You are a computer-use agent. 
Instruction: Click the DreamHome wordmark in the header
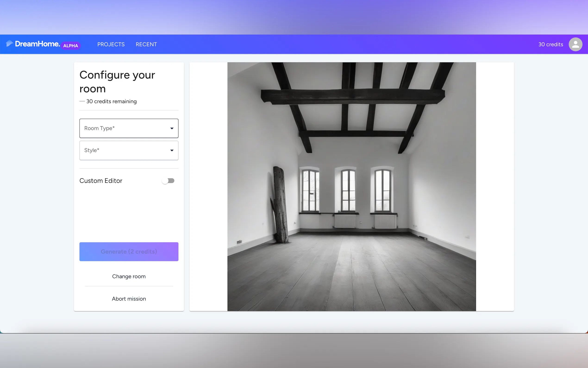(x=37, y=44)
